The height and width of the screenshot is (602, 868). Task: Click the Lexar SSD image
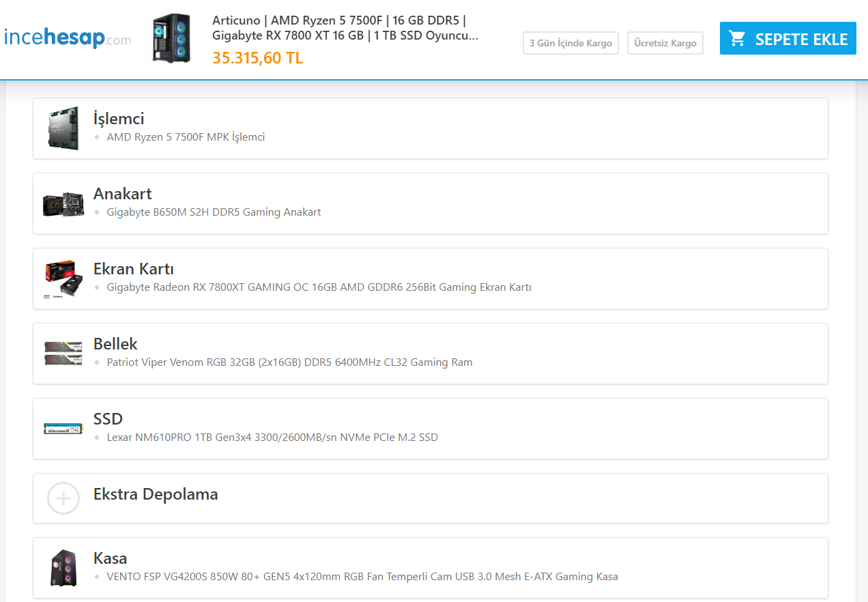63,428
